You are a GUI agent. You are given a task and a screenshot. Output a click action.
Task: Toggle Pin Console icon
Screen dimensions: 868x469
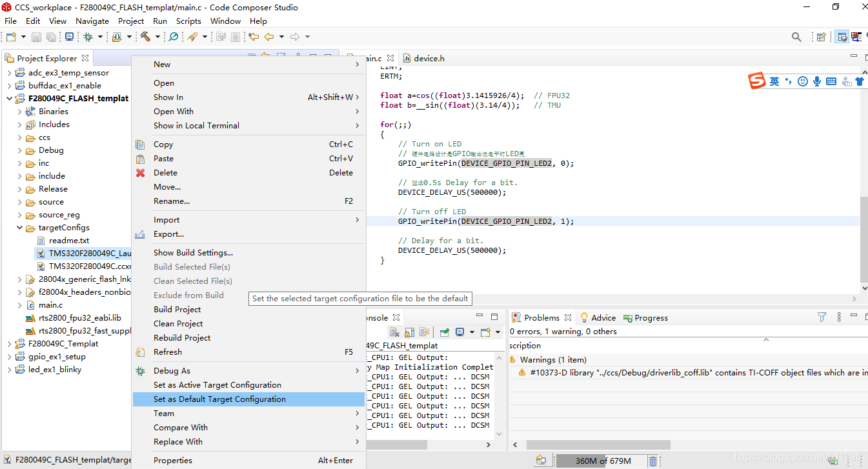445,332
